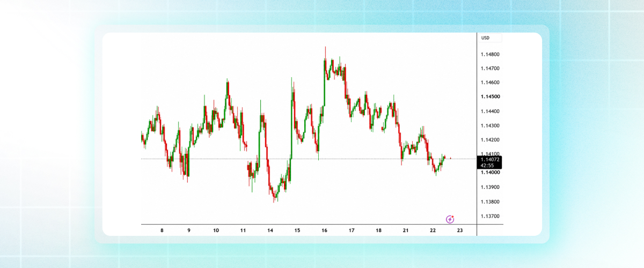Click date label 15 on time axis
The height and width of the screenshot is (268, 644).
point(297,230)
